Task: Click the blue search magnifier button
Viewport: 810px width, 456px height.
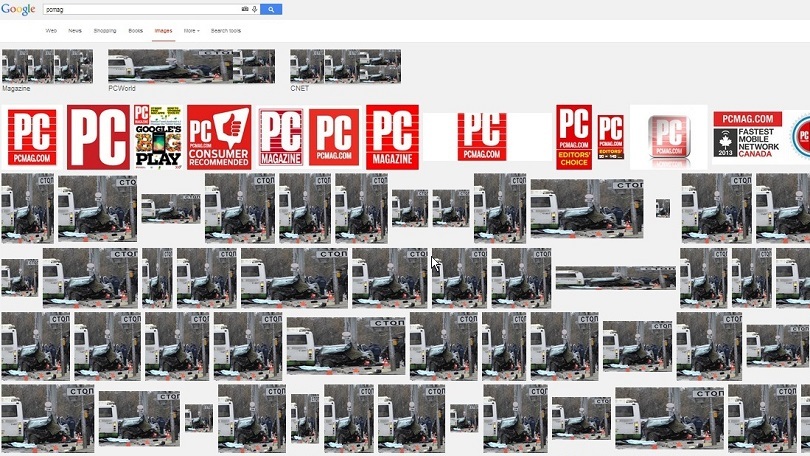Action: (271, 9)
